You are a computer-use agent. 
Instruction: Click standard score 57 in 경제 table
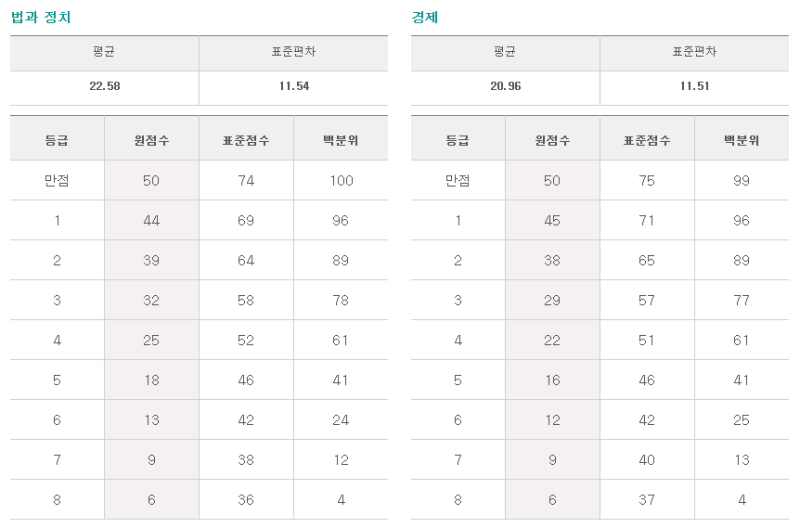646,300
